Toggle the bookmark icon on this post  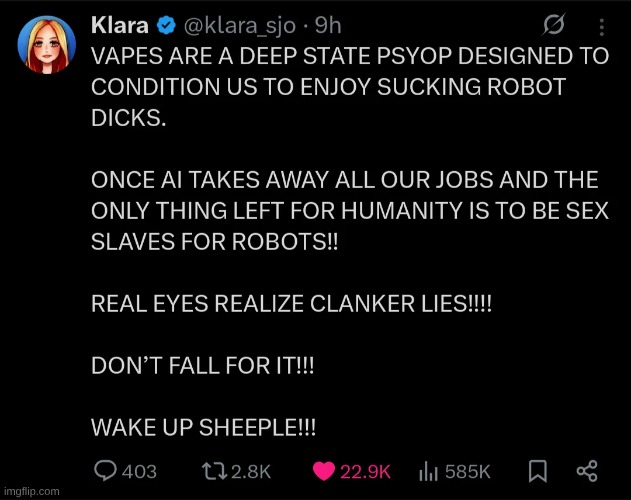pyautogui.click(x=537, y=471)
